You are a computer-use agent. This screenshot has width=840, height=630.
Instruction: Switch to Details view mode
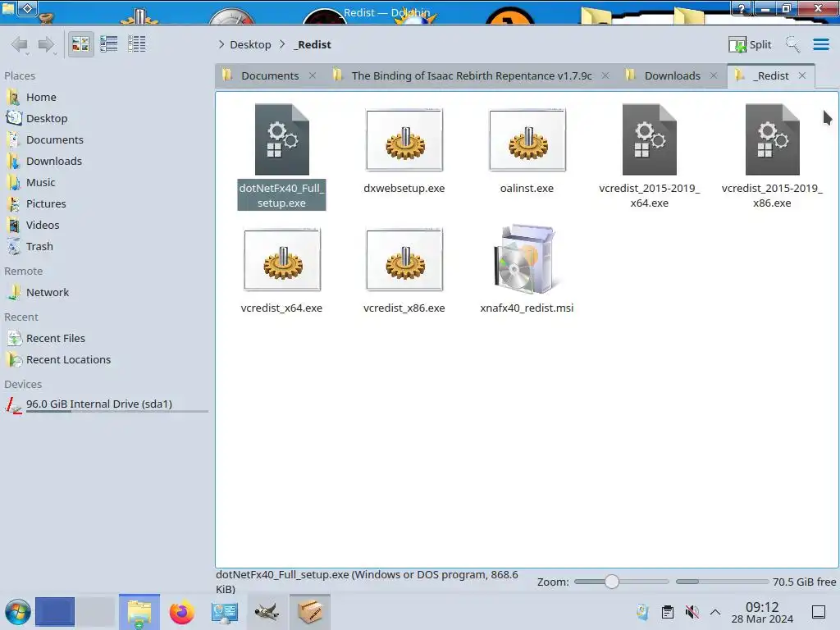137,44
